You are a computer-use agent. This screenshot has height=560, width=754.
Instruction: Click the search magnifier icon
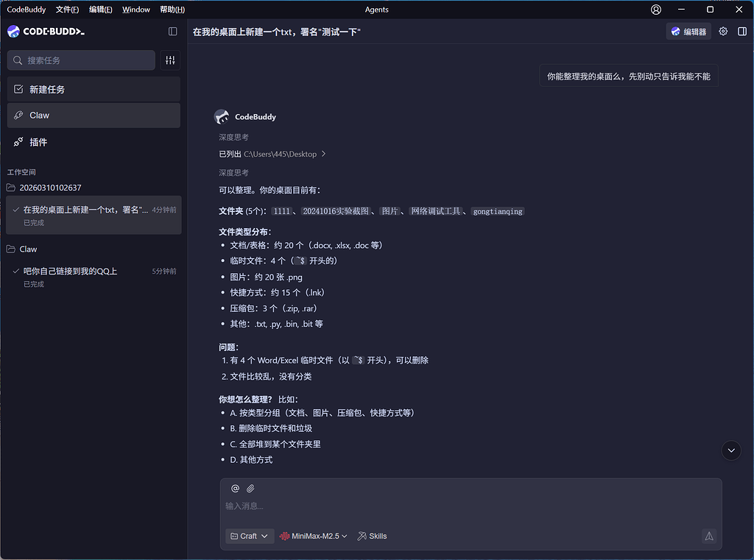point(18,60)
